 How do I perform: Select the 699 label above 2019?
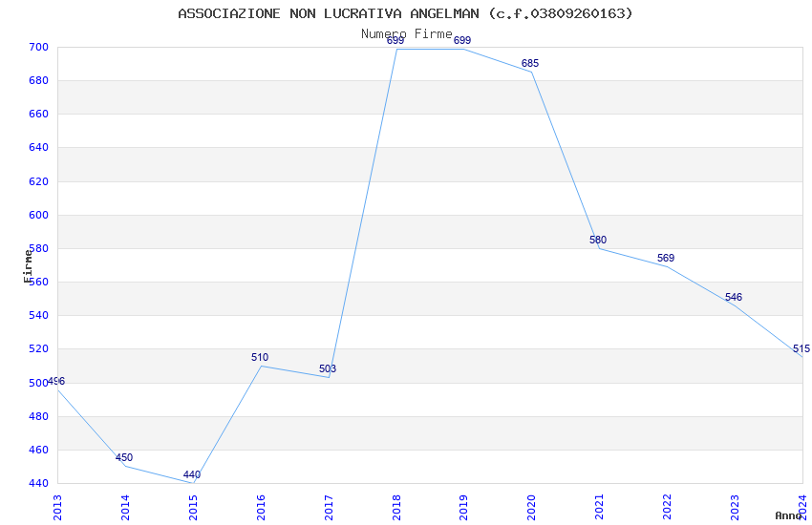tap(462, 40)
